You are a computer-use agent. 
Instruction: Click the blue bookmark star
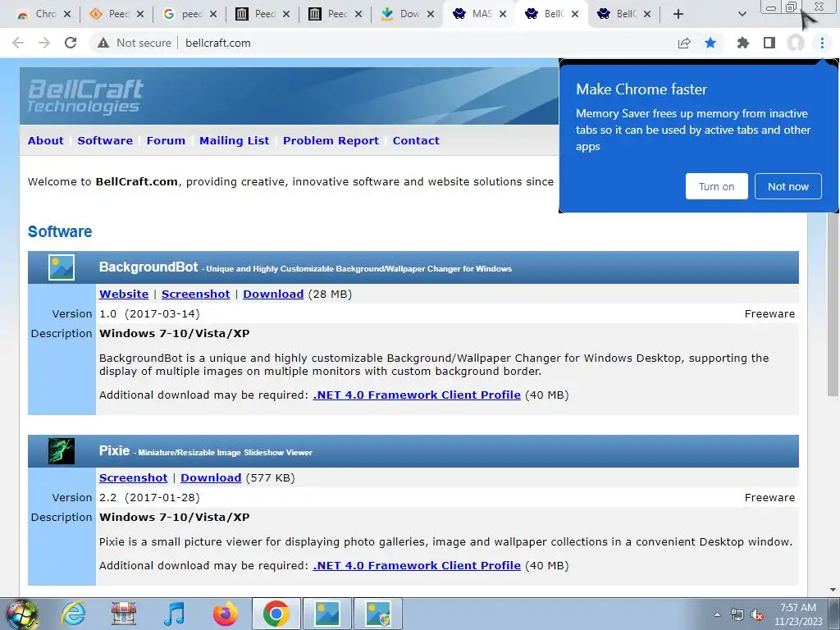click(x=710, y=43)
